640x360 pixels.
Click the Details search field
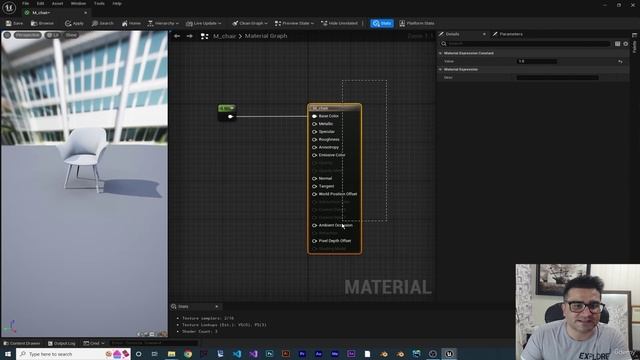coord(525,44)
